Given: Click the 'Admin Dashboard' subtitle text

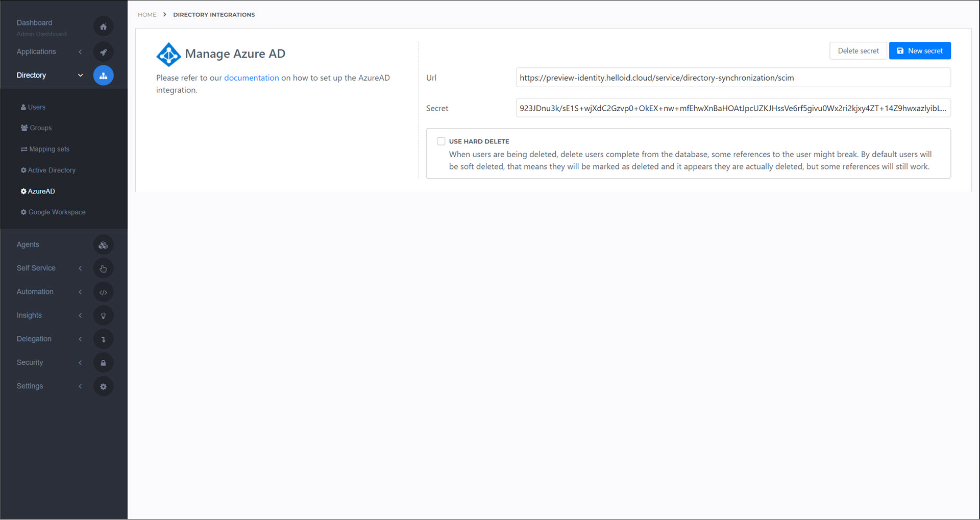Looking at the screenshot, I should 41,34.
